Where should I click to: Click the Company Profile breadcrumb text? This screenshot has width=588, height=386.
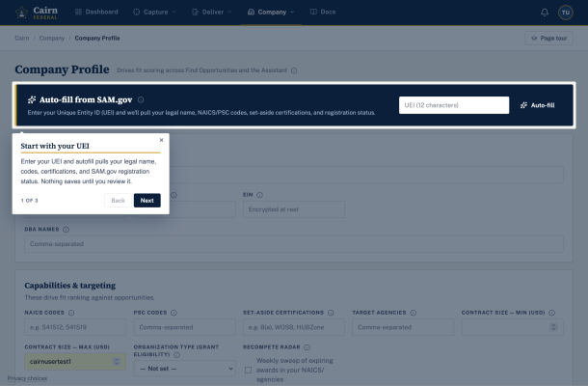(x=97, y=38)
